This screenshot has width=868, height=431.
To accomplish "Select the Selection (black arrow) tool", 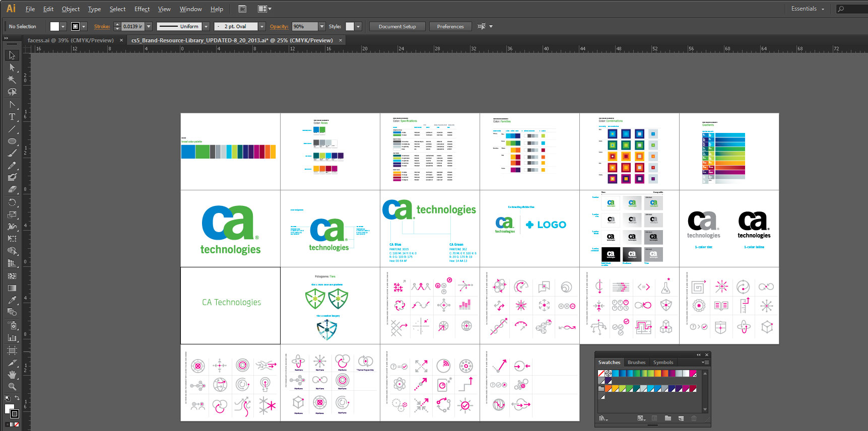I will tap(12, 55).
